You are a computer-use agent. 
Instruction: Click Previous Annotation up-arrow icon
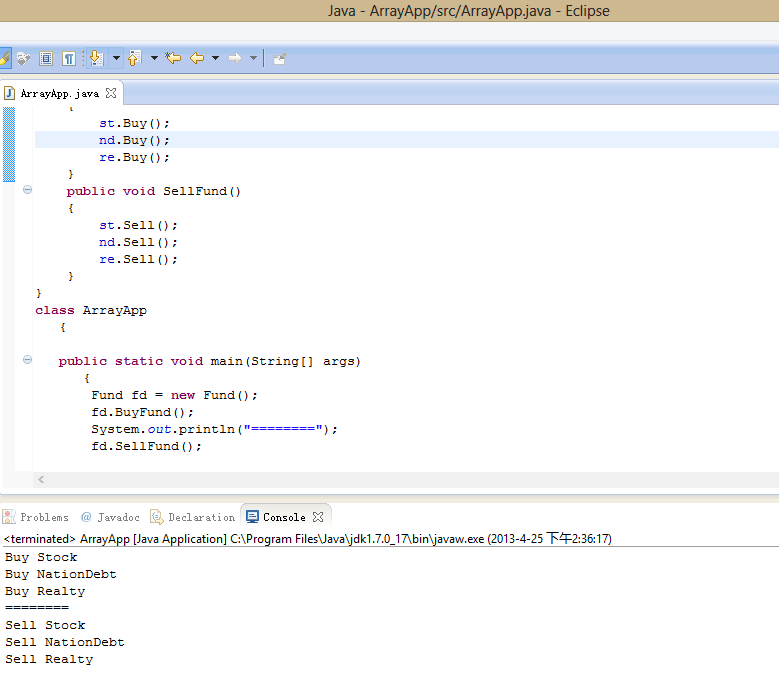(x=135, y=58)
